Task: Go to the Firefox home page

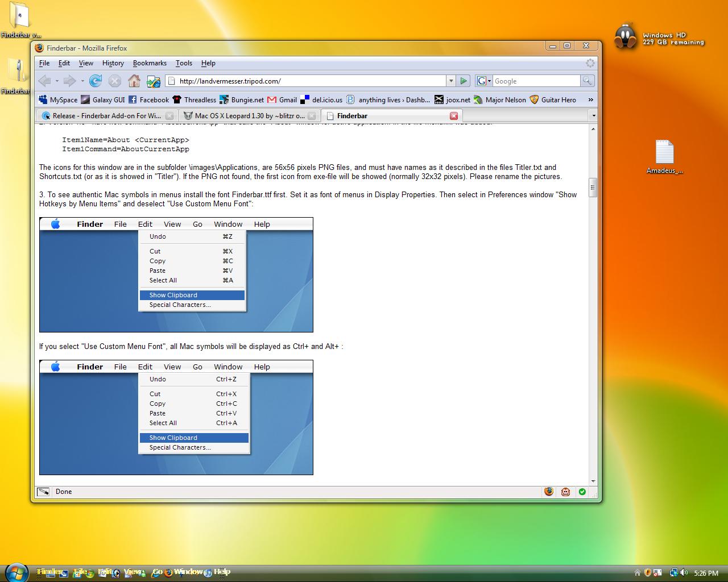Action: click(134, 81)
